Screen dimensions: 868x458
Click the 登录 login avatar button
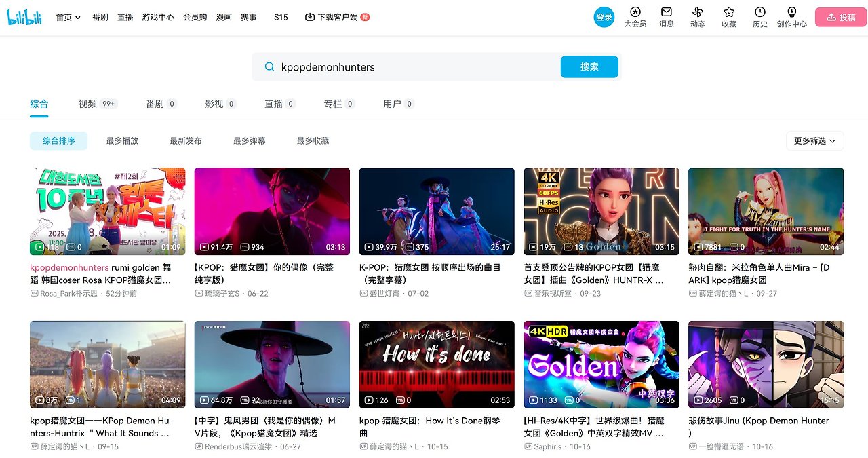pyautogui.click(x=604, y=18)
